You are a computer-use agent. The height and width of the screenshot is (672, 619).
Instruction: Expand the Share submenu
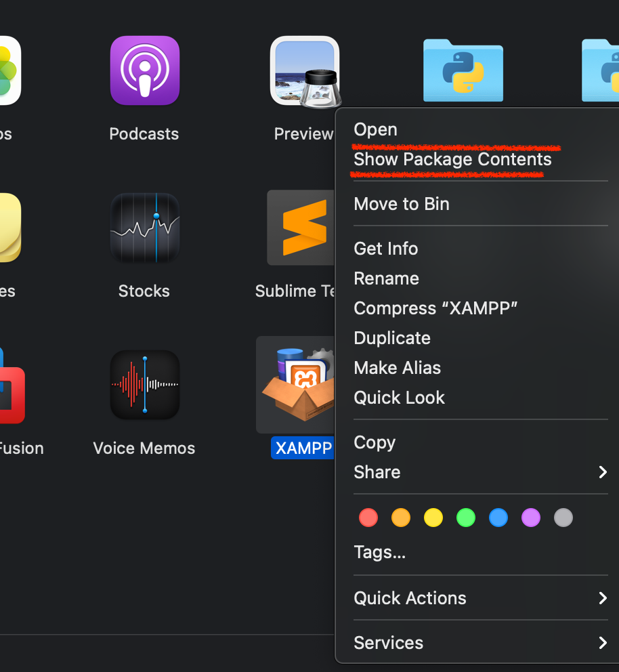481,472
